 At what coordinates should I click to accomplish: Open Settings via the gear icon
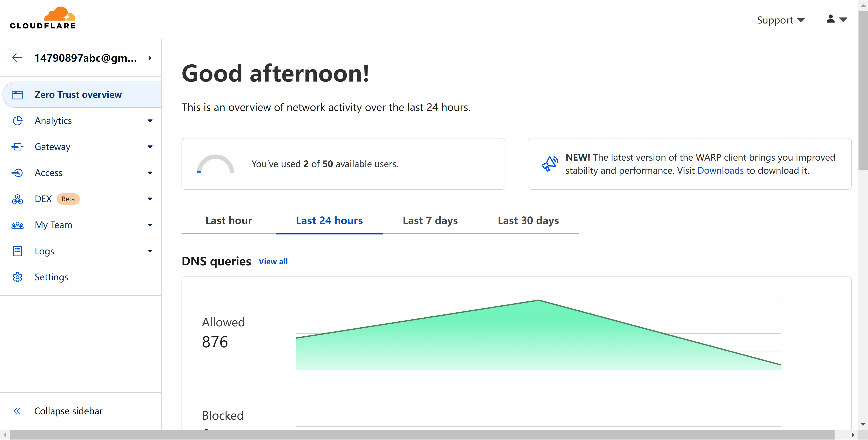18,277
